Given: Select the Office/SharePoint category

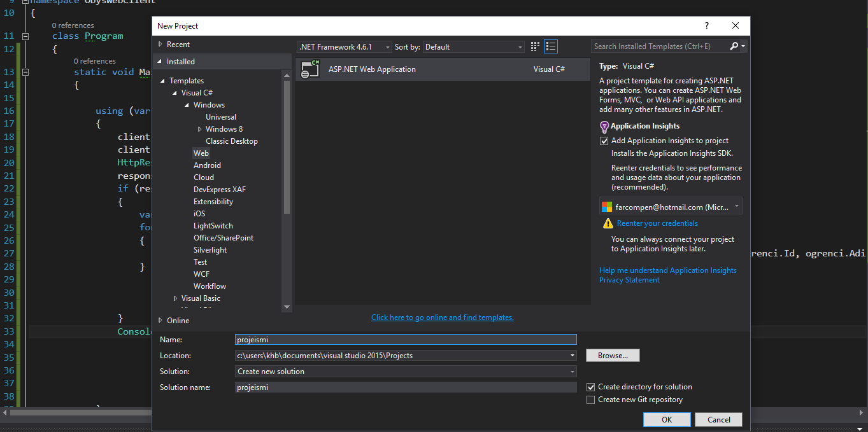Looking at the screenshot, I should point(224,238).
